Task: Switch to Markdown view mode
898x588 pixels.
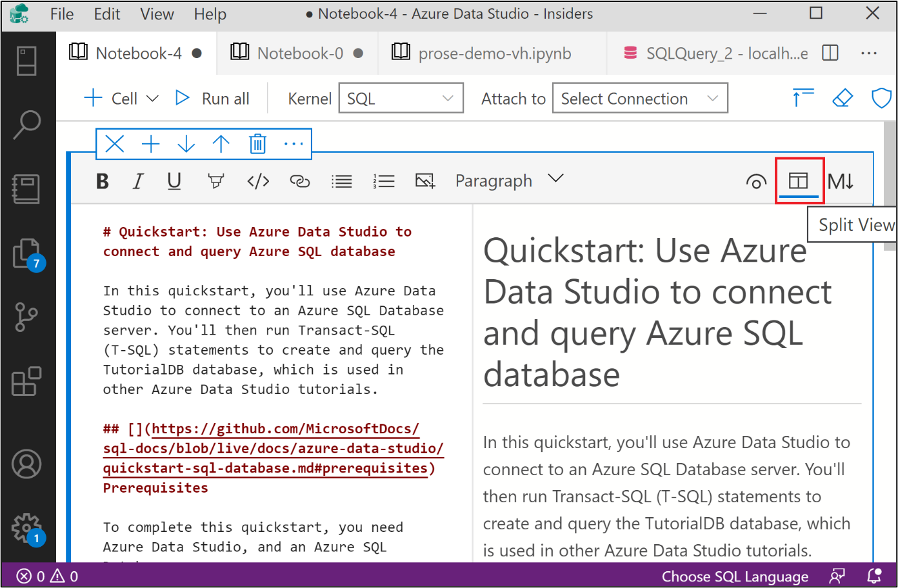Action: 841,181
